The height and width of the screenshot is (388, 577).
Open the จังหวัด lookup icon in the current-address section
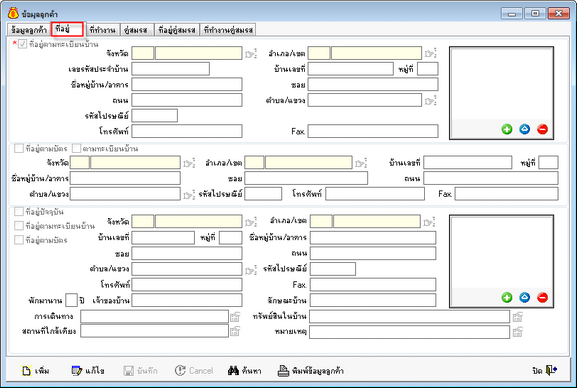(251, 222)
